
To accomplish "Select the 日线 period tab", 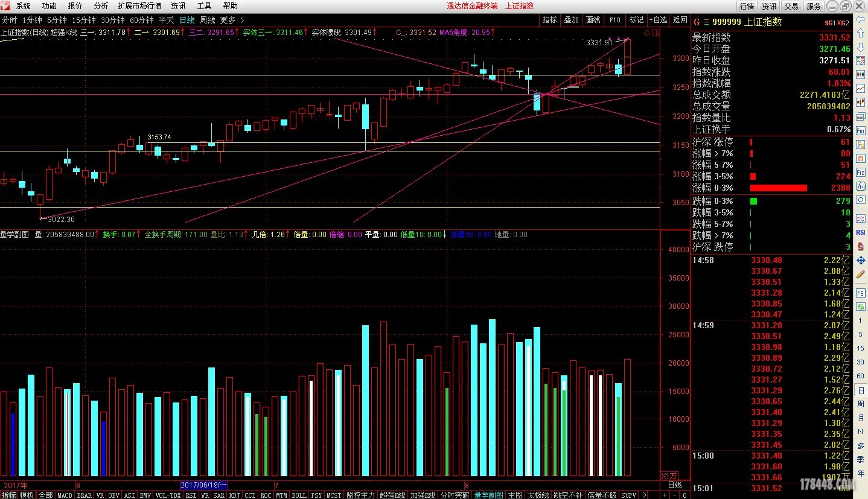I will tap(187, 20).
